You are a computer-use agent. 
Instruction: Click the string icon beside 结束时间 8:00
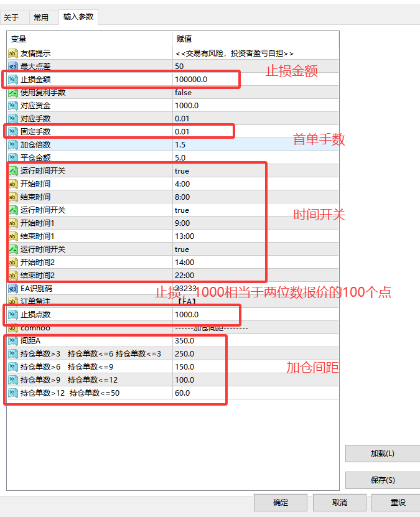[x=12, y=197]
